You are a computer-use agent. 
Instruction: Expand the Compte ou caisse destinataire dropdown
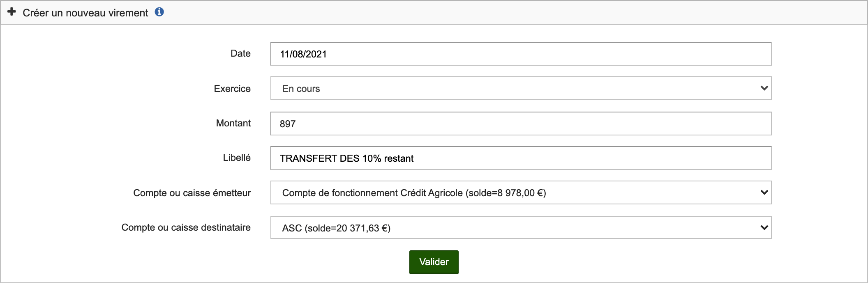[521, 227]
